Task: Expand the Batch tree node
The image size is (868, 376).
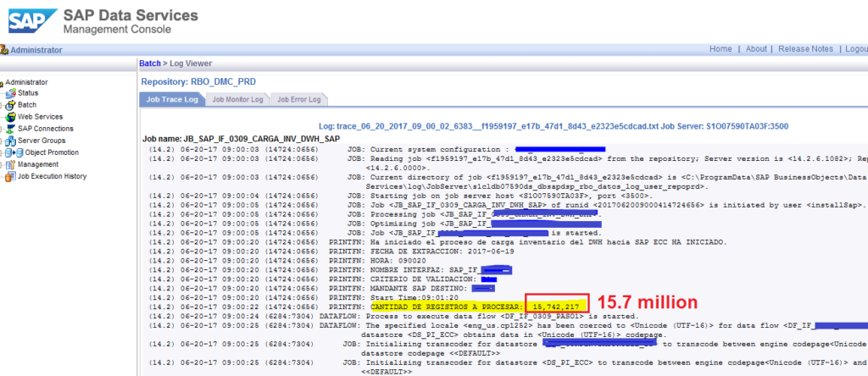Action: (x=3, y=105)
